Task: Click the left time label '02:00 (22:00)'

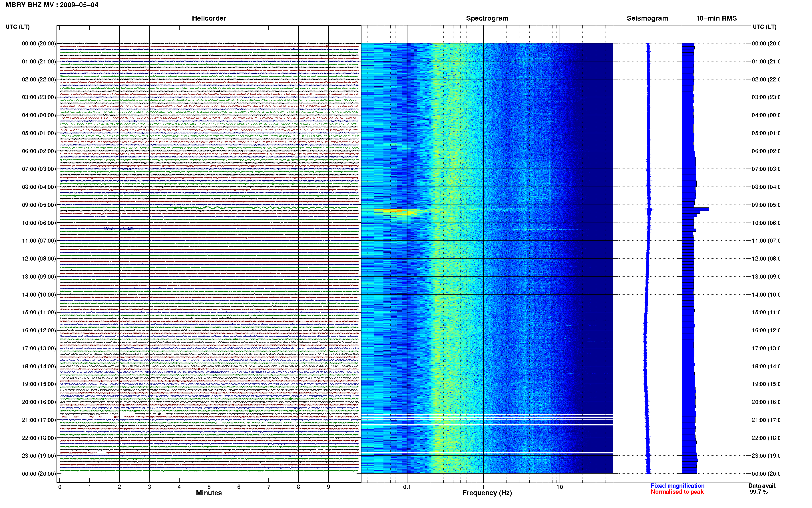Action: click(x=39, y=79)
